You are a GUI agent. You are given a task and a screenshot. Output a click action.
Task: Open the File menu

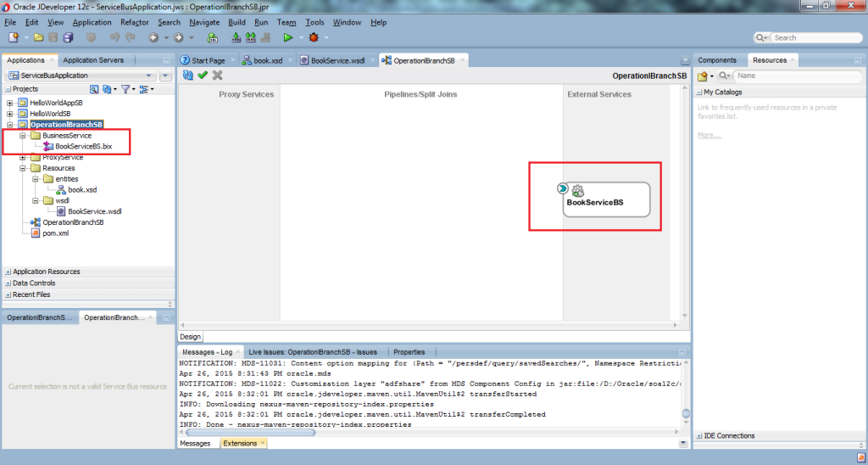tap(10, 22)
